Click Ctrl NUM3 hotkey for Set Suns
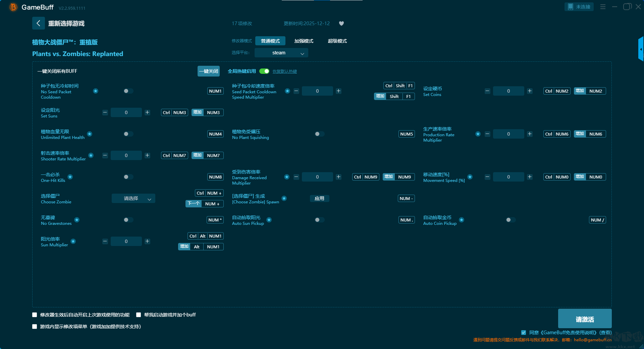 pos(174,112)
